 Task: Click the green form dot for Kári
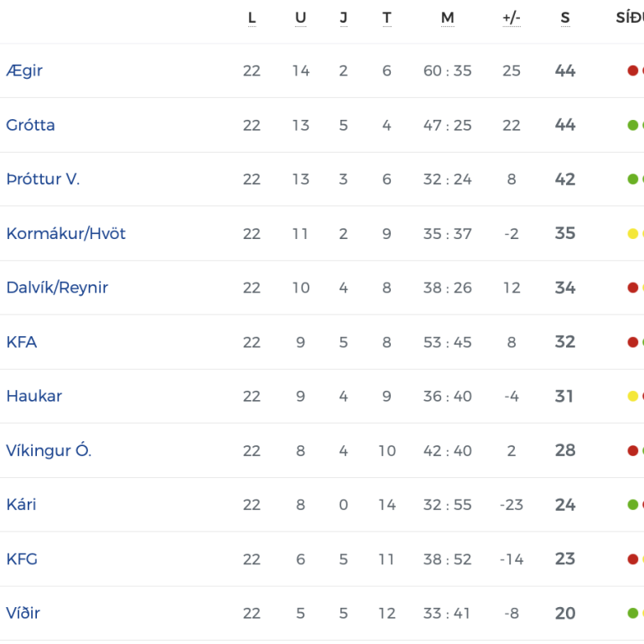pos(633,505)
